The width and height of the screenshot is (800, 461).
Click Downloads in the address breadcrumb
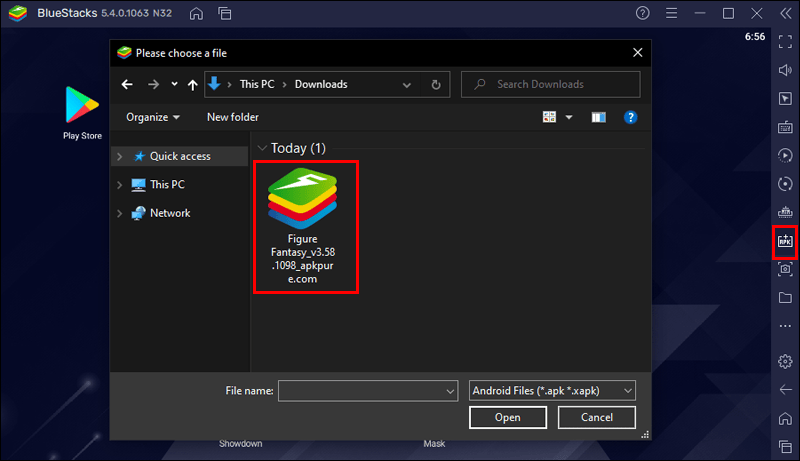[x=321, y=84]
